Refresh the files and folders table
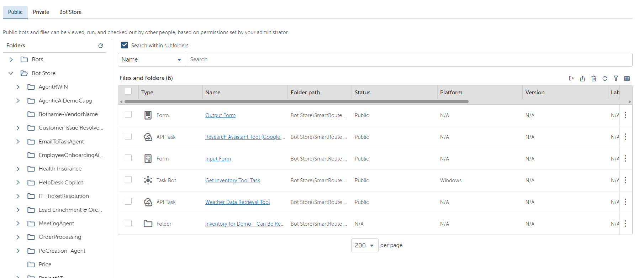This screenshot has width=644, height=278. (605, 78)
